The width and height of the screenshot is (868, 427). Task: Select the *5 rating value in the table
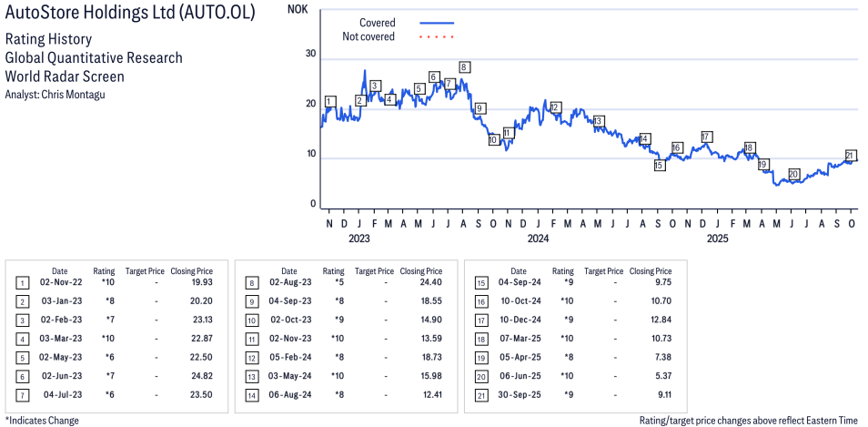(333, 283)
